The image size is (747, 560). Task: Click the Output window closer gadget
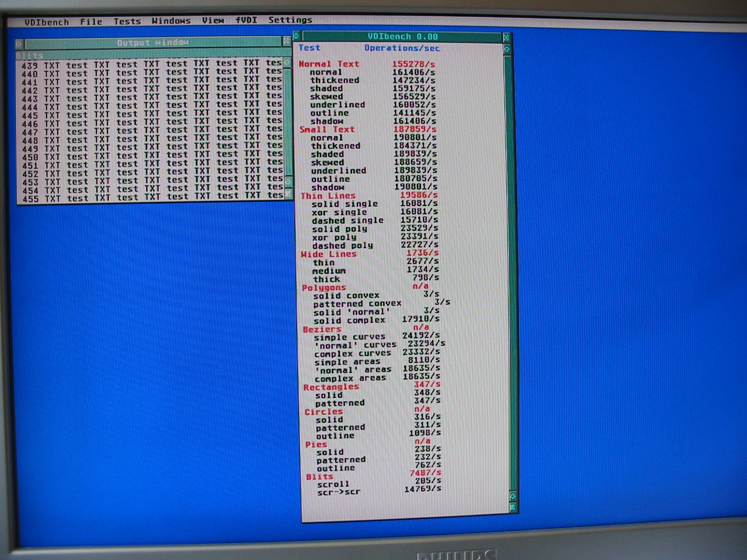coord(20,44)
